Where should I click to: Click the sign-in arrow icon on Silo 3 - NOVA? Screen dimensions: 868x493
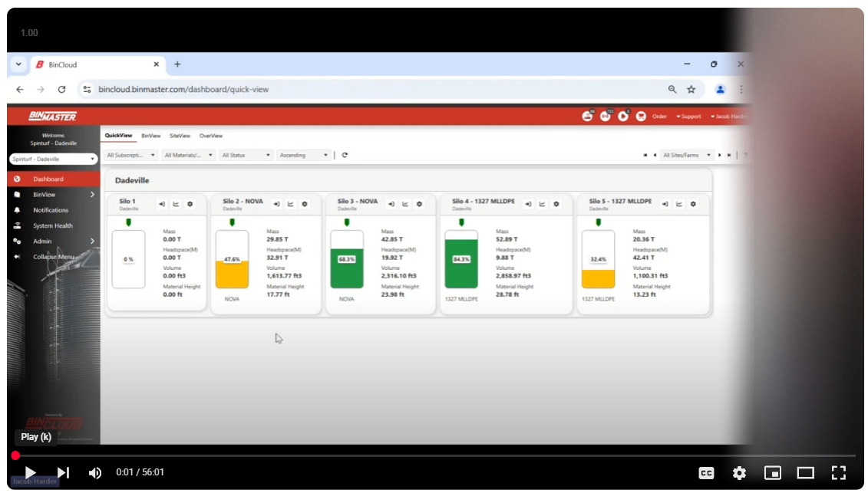point(391,204)
